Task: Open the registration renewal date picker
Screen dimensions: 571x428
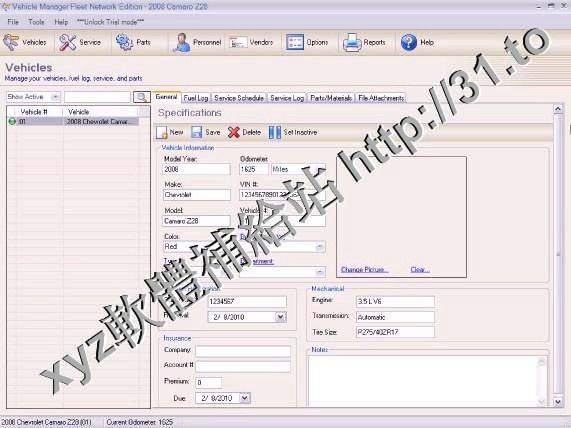Action: coord(281,317)
